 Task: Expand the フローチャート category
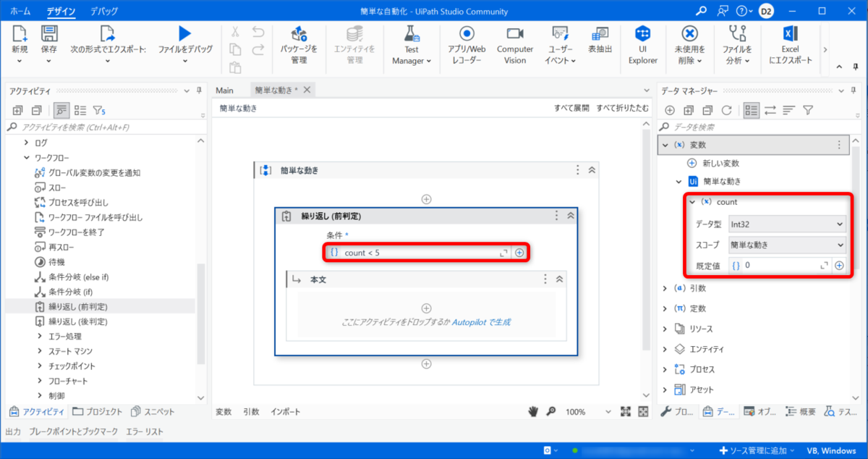[40, 381]
